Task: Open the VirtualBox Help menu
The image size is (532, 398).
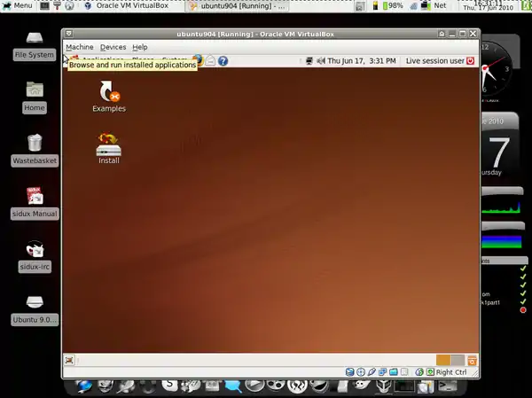Action: point(140,47)
